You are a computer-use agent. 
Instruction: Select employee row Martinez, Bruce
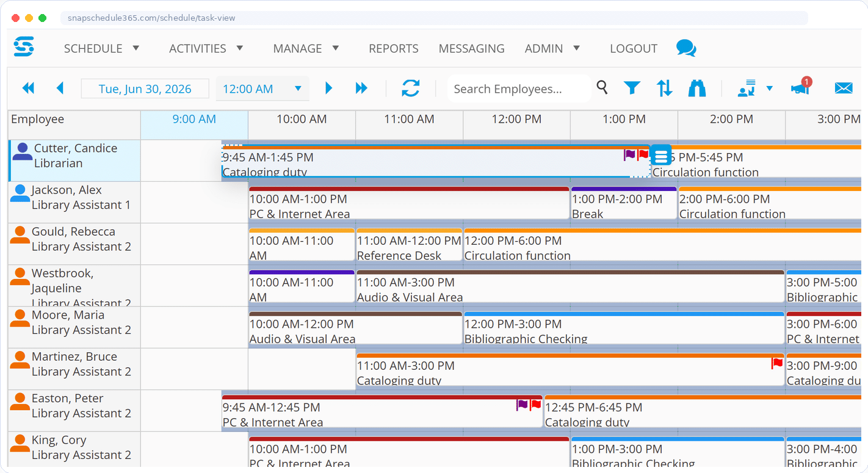point(74,369)
